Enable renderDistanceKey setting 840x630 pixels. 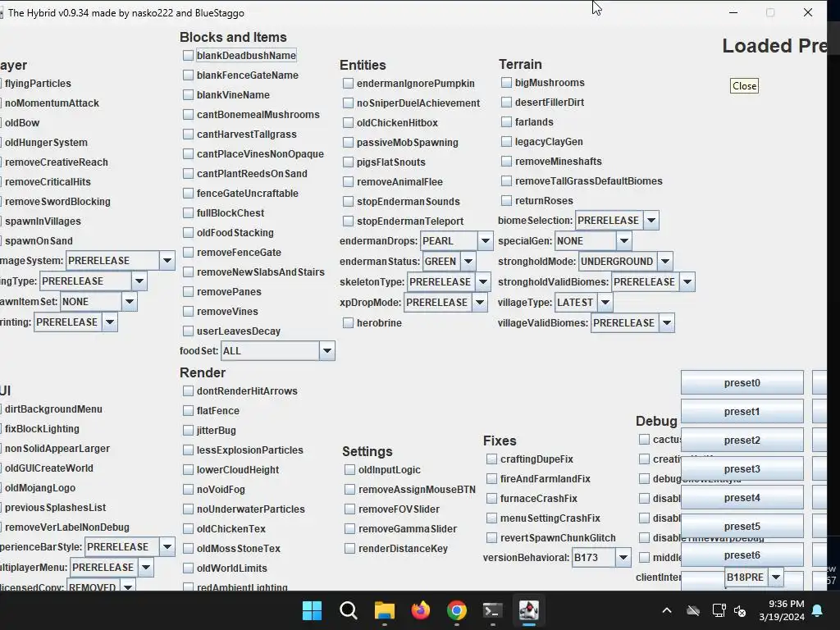[349, 548]
